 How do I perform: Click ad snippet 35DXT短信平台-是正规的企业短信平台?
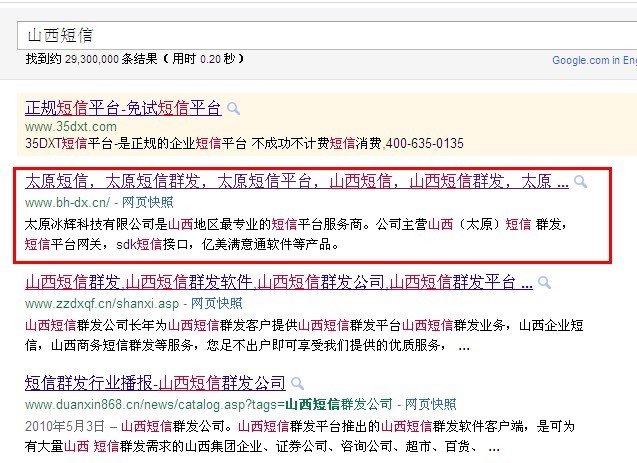pos(136,143)
